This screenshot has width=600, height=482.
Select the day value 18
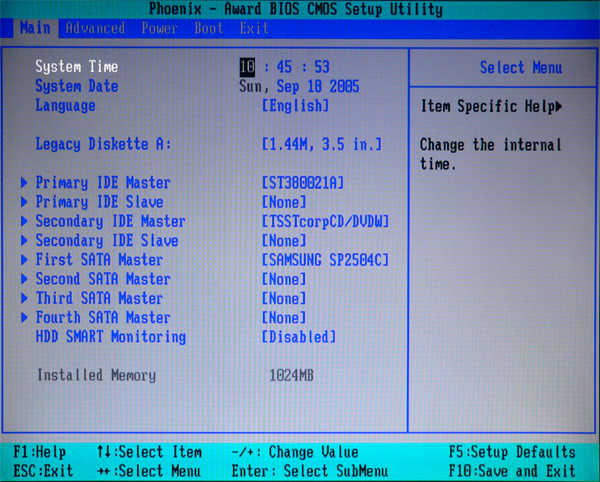pyautogui.click(x=314, y=86)
